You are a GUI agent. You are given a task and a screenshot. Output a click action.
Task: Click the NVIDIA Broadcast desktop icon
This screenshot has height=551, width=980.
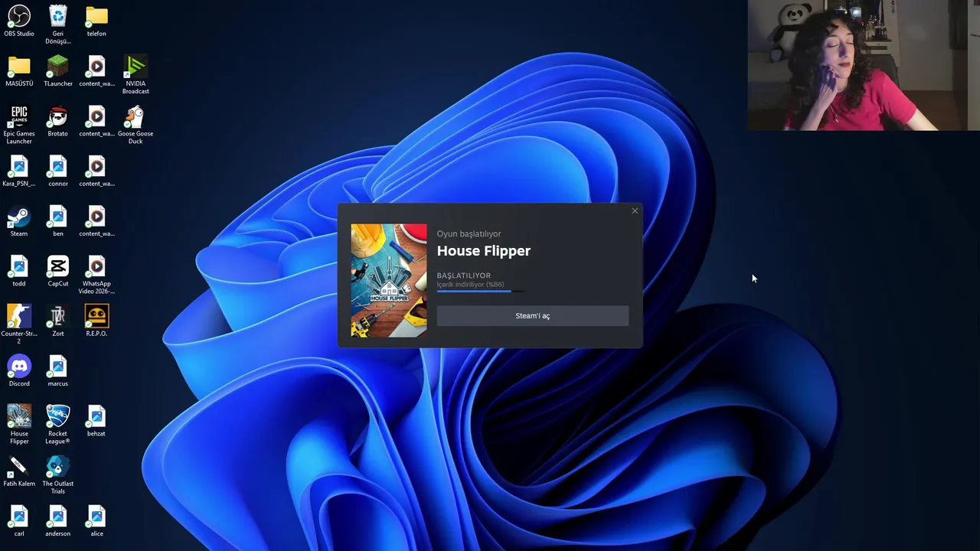pos(136,75)
